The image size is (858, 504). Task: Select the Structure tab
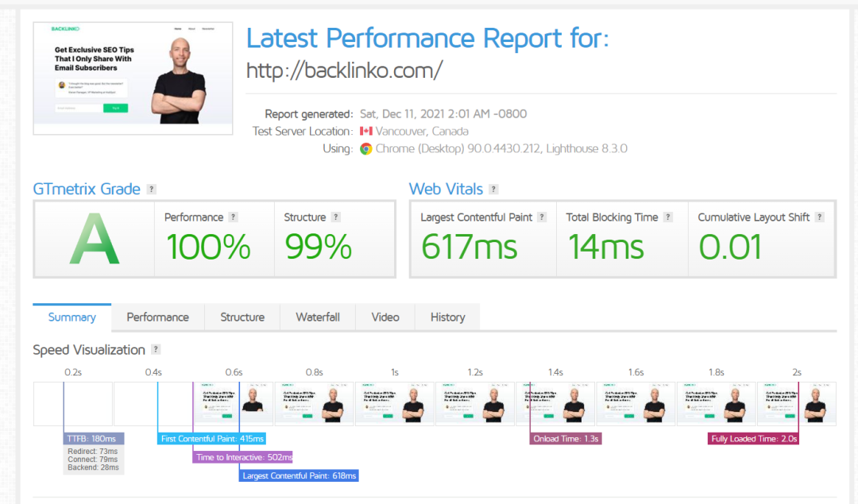[242, 317]
